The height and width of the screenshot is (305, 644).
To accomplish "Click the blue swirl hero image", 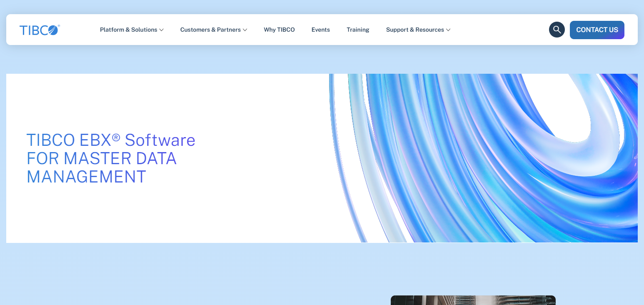I will [x=483, y=158].
